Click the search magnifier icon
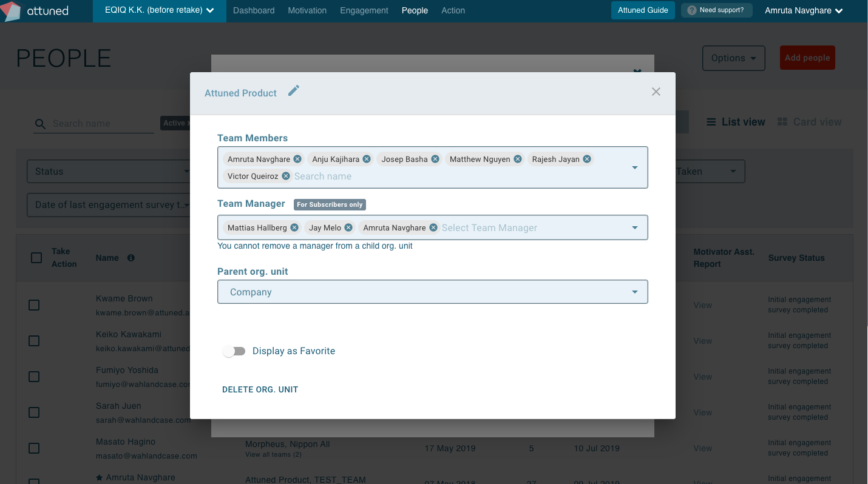The image size is (868, 484). point(40,124)
